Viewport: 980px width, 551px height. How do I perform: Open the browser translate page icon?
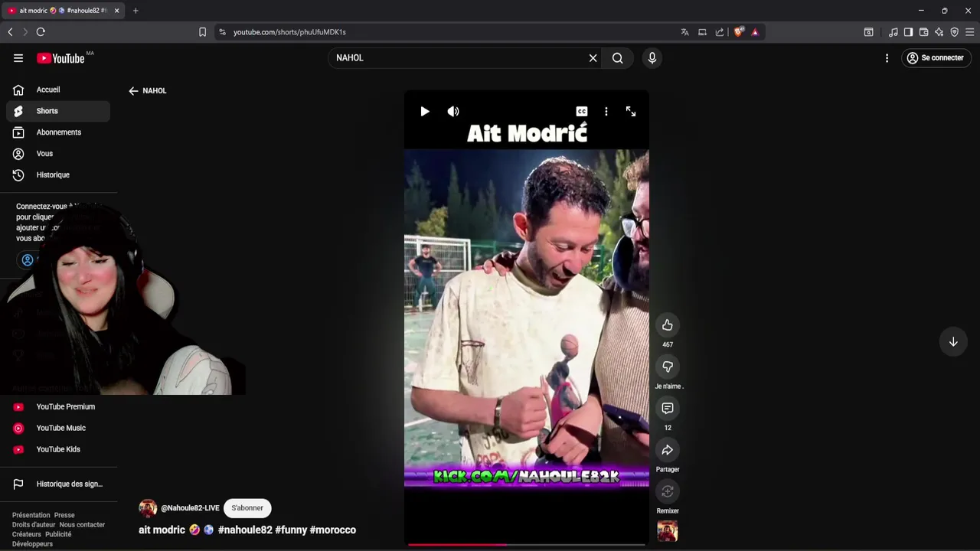point(684,32)
